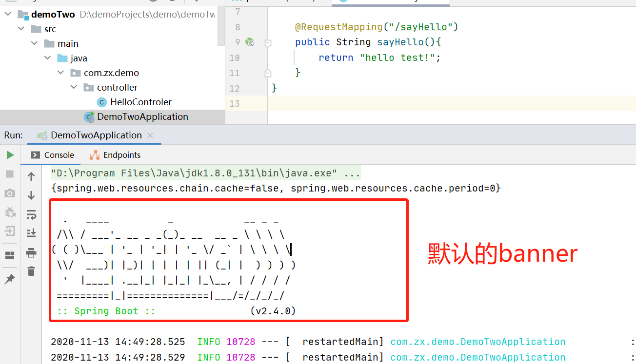
Task: Select the restore layout icon in run toolbar
Action: (9, 254)
